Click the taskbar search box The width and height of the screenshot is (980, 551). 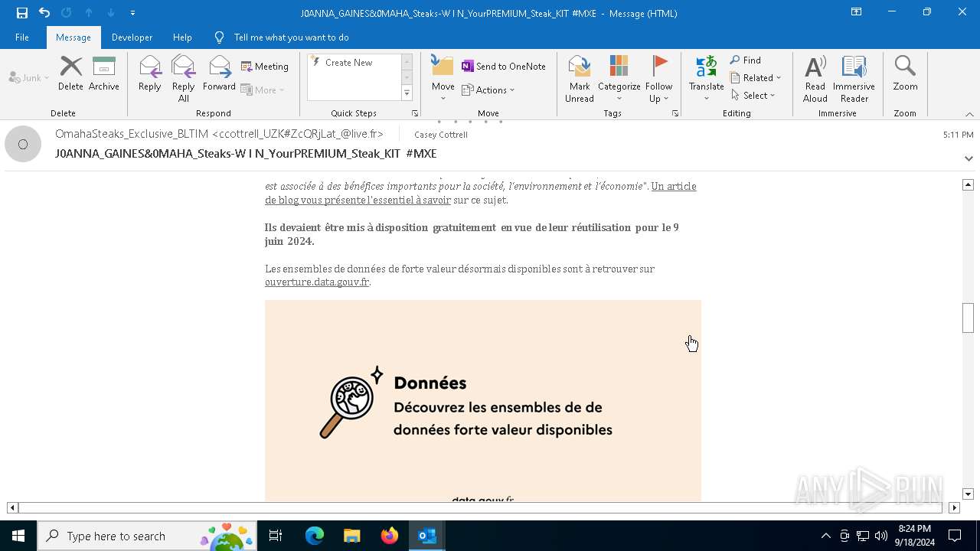click(147, 536)
